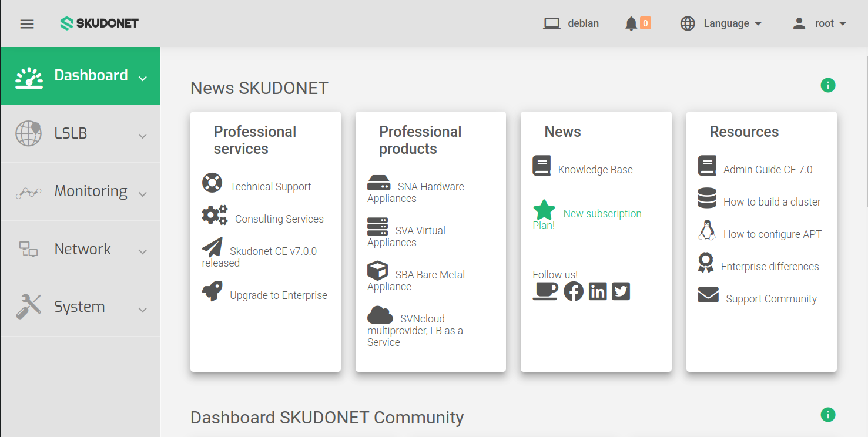Image resolution: width=868 pixels, height=437 pixels.
Task: Click the Network computers icon
Action: pos(28,249)
